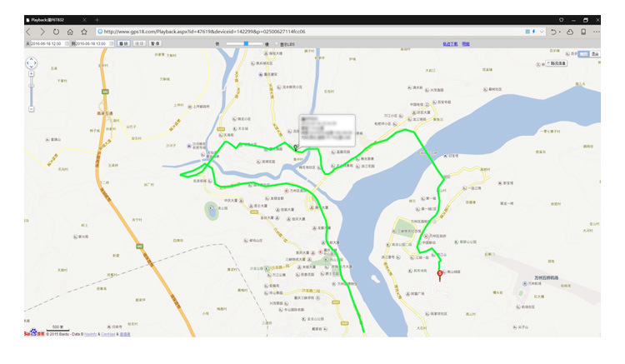Open the cloud icon in browser toolbar
This screenshot has width=625, height=364.
(570, 32)
